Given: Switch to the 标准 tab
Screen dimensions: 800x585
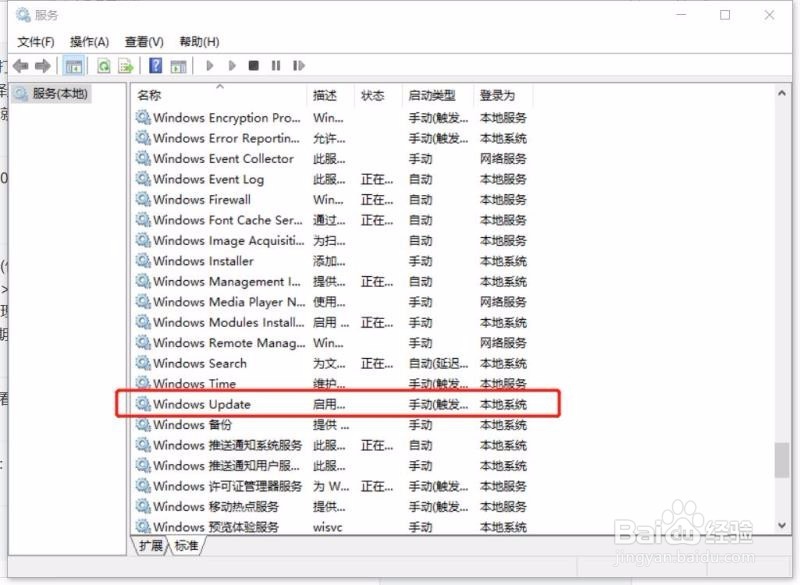Looking at the screenshot, I should pyautogui.click(x=186, y=546).
